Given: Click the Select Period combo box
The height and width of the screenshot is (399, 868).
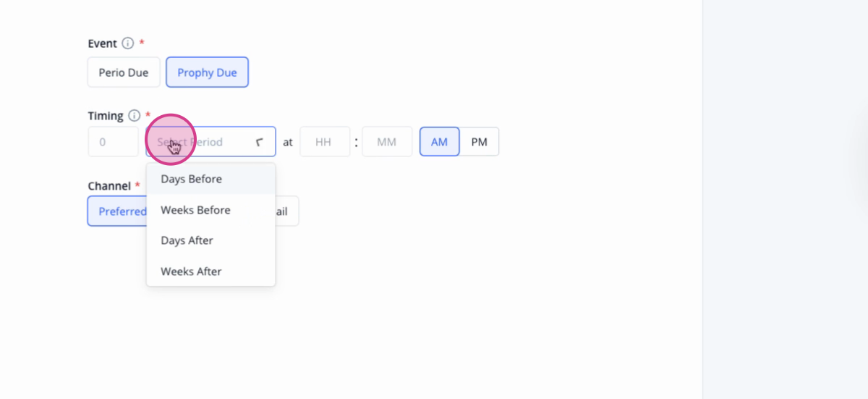Looking at the screenshot, I should pos(210,142).
